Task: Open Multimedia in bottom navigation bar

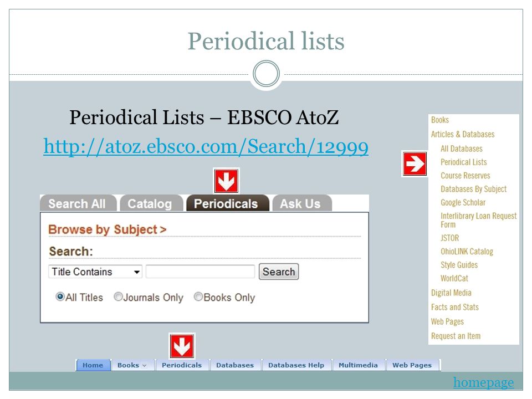Action: pyautogui.click(x=358, y=365)
